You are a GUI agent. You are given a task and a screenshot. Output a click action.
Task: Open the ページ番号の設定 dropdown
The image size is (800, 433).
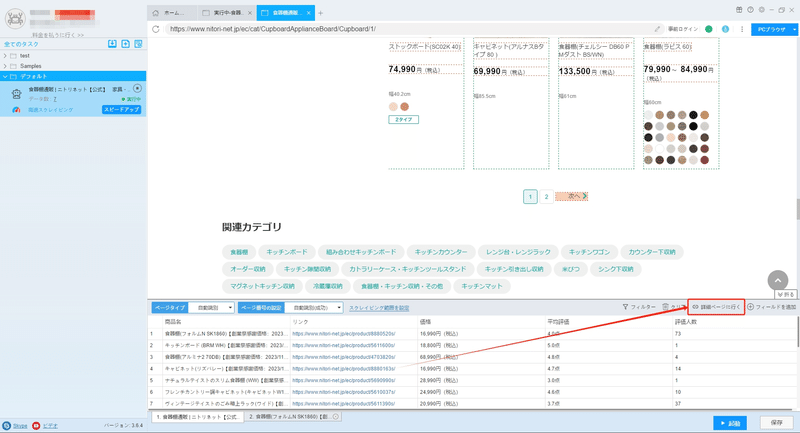pos(314,308)
